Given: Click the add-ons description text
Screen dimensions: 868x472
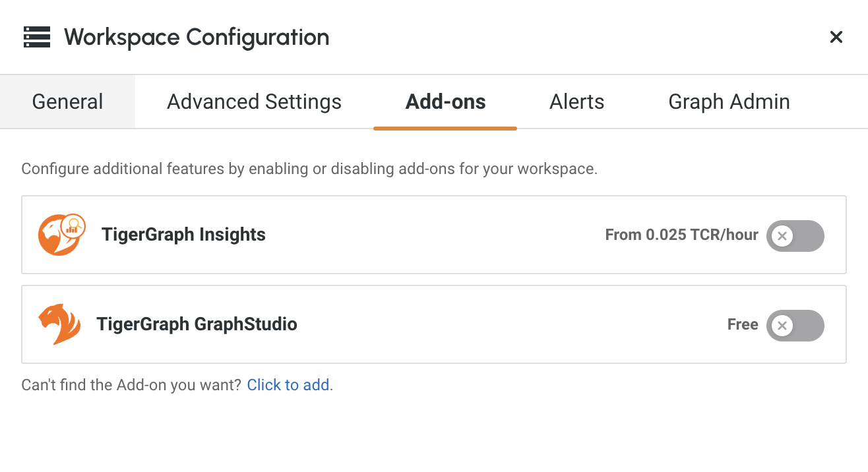Looking at the screenshot, I should tap(309, 169).
